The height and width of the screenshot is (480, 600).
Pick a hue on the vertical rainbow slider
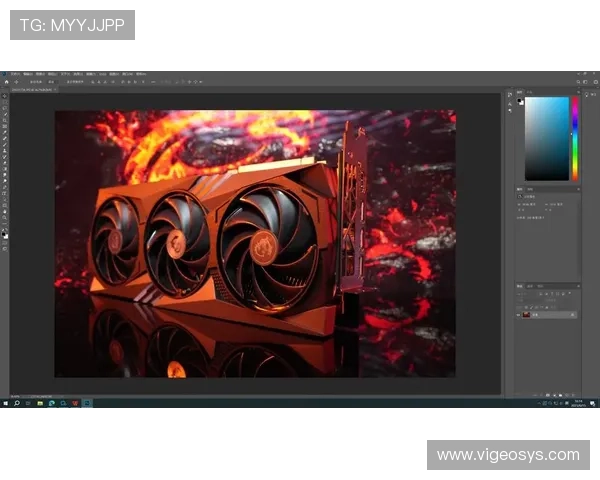574,140
